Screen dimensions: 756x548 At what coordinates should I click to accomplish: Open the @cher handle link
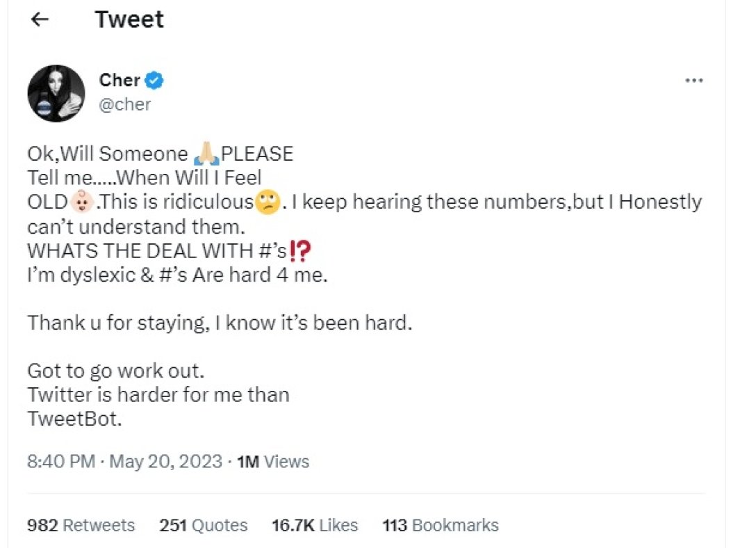click(x=125, y=104)
